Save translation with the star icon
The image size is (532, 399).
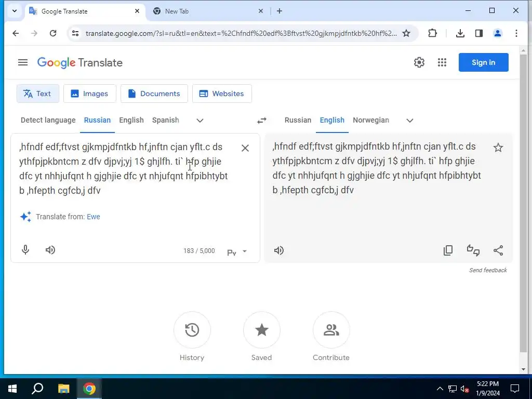pyautogui.click(x=498, y=148)
